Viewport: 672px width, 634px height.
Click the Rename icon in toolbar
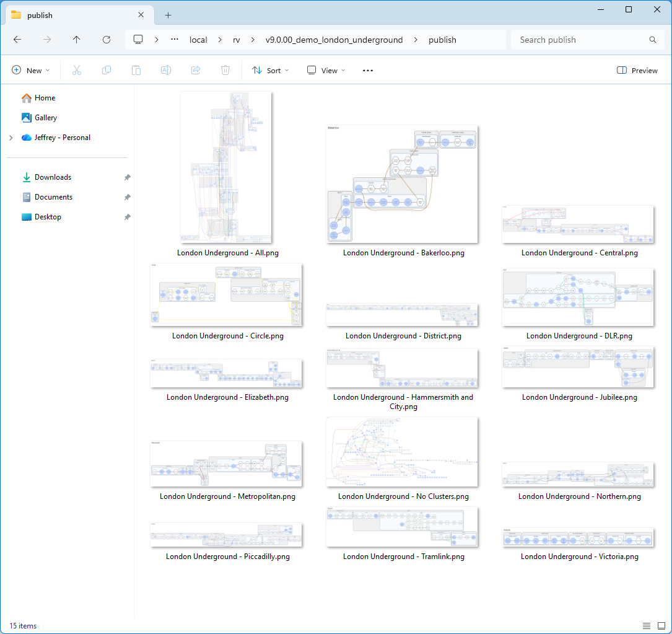click(x=166, y=71)
